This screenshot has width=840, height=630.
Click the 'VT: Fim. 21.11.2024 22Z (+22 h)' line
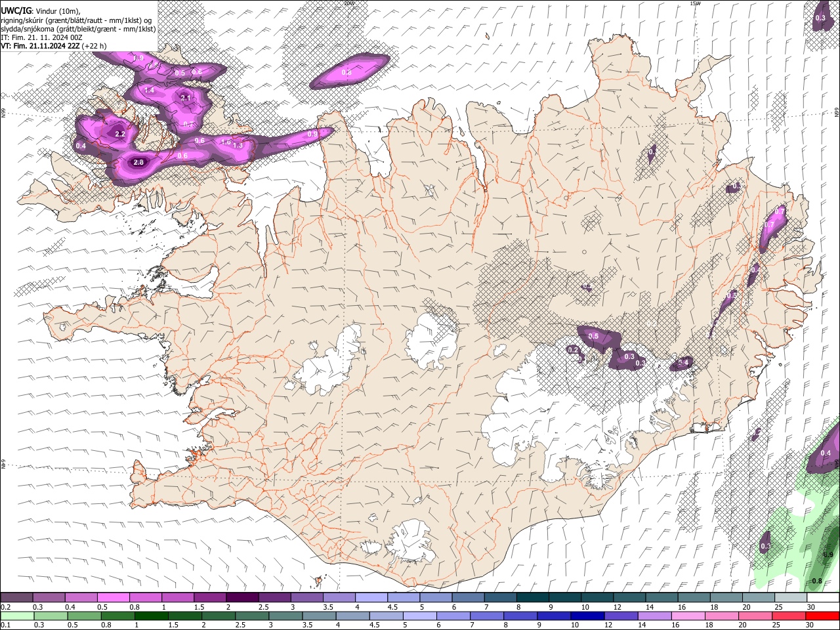pyautogui.click(x=54, y=46)
